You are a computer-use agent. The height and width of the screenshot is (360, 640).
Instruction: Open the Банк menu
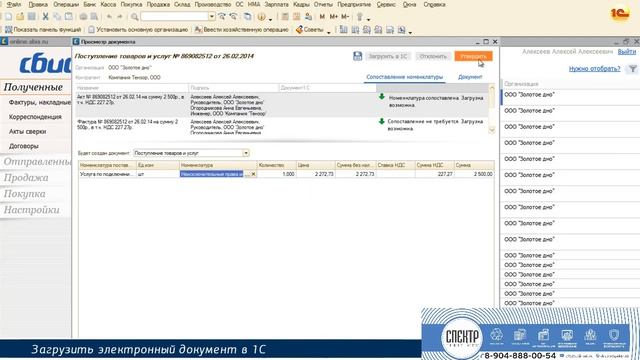click(x=89, y=4)
